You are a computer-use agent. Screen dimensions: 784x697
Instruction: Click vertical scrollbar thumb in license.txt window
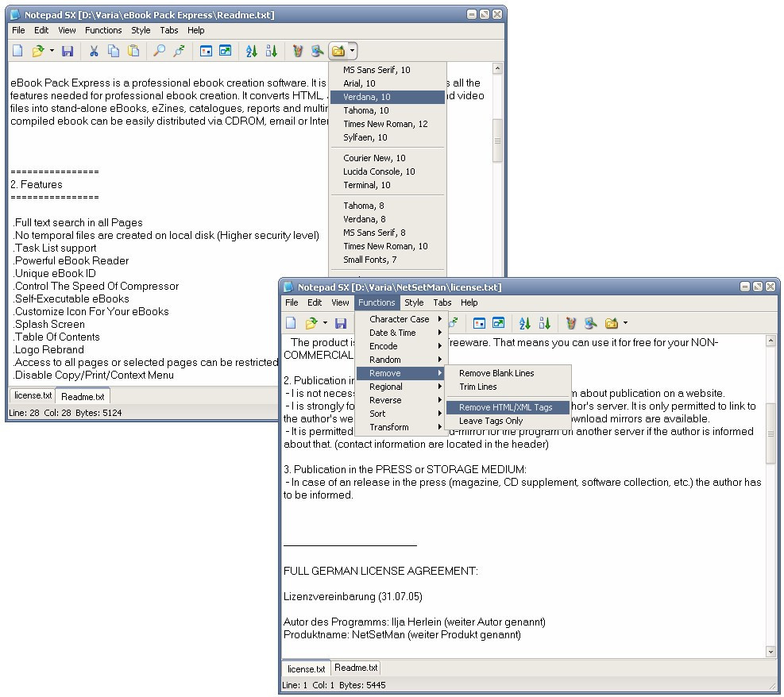tap(770, 433)
